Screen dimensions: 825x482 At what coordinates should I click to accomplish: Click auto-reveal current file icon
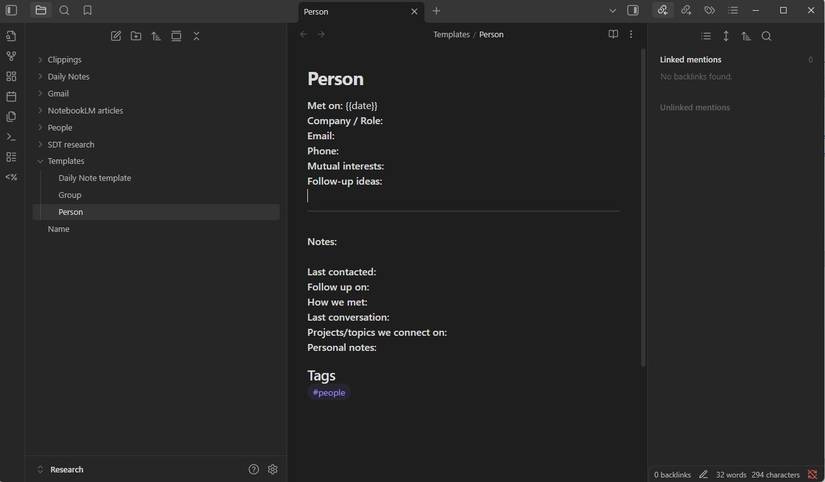coord(176,36)
